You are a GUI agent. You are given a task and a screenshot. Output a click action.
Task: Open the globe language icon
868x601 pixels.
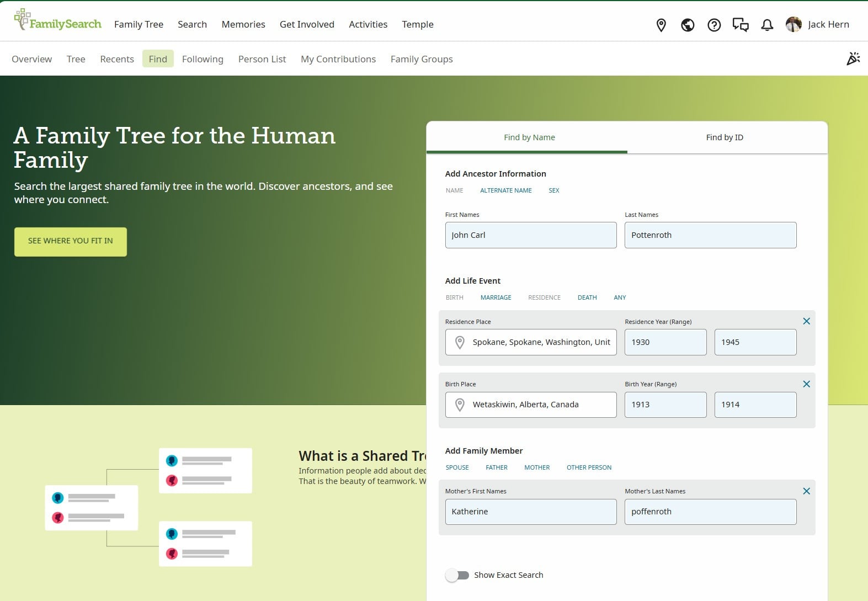point(688,25)
